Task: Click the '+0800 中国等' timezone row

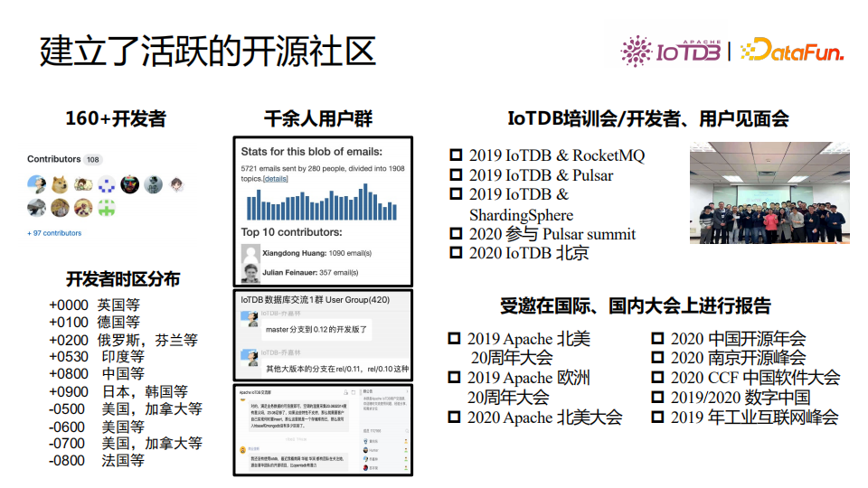Action: tap(97, 373)
